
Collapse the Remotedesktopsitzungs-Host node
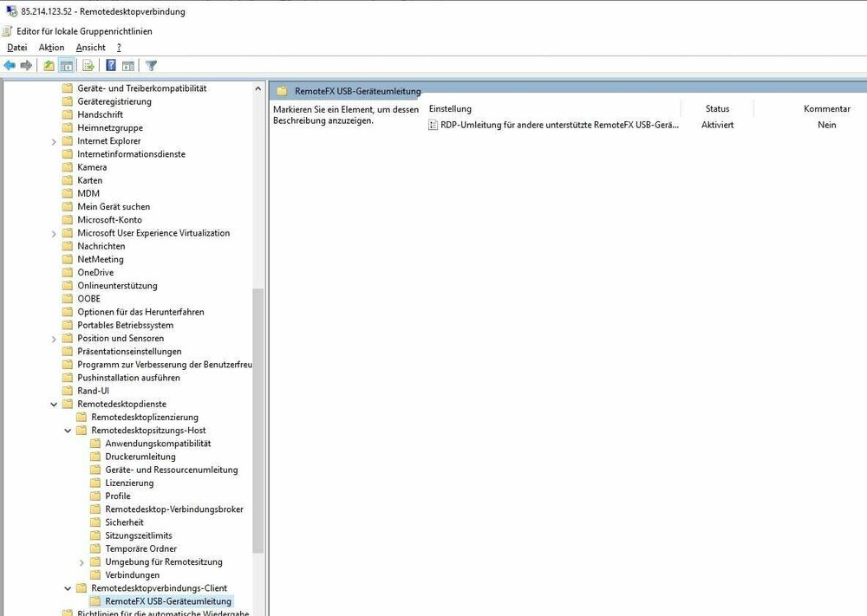point(68,431)
